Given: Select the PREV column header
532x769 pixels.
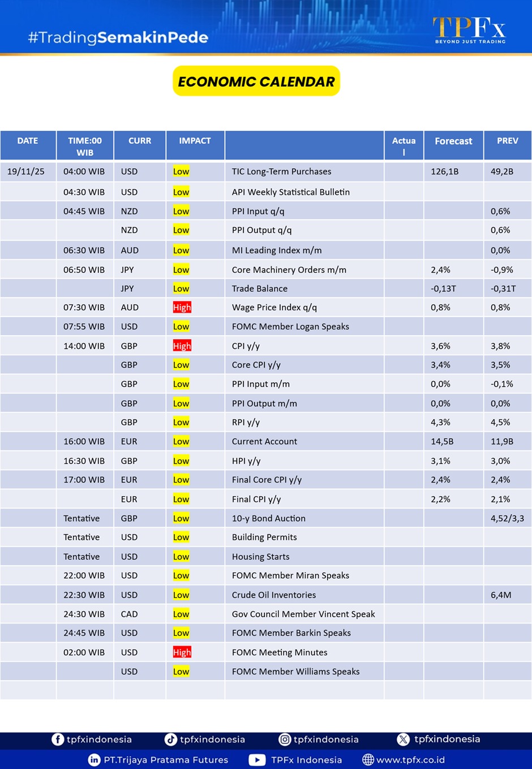Looking at the screenshot, I should pyautogui.click(x=507, y=141).
